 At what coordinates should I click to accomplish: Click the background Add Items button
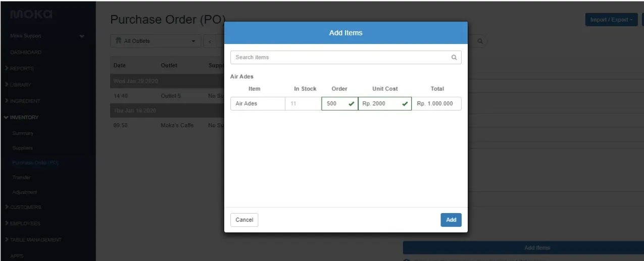pyautogui.click(x=523, y=248)
